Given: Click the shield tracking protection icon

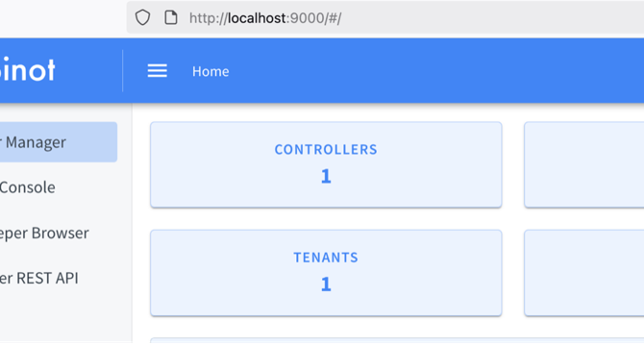Looking at the screenshot, I should (x=142, y=17).
